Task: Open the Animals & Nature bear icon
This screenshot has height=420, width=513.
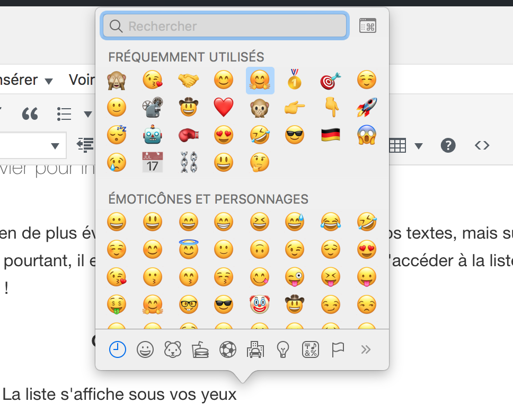Action: point(173,349)
